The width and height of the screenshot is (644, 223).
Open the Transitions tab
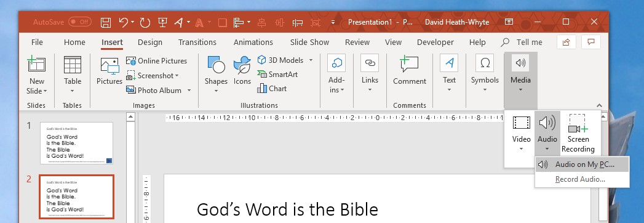(x=197, y=42)
